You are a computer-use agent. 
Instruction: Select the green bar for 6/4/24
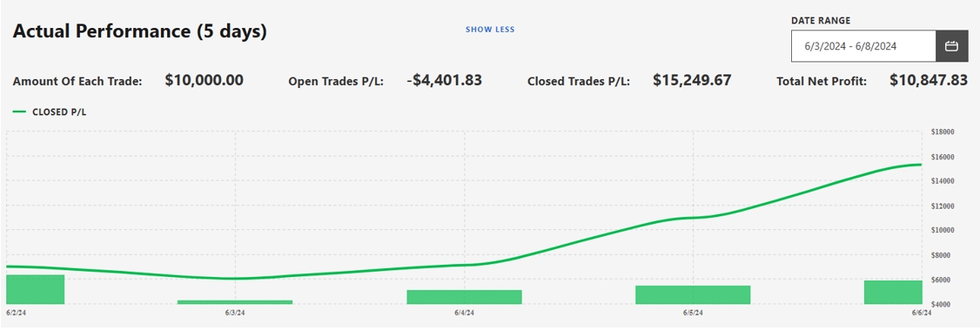pyautogui.click(x=465, y=297)
